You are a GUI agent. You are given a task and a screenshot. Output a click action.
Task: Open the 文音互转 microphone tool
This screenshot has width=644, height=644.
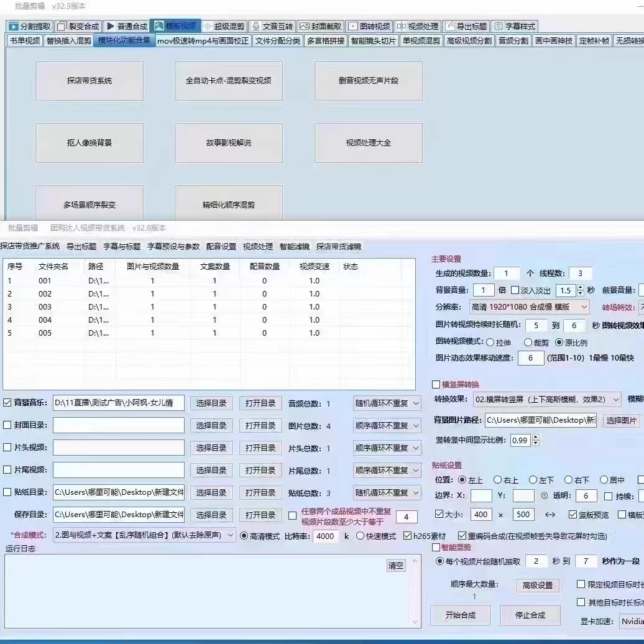point(272,26)
